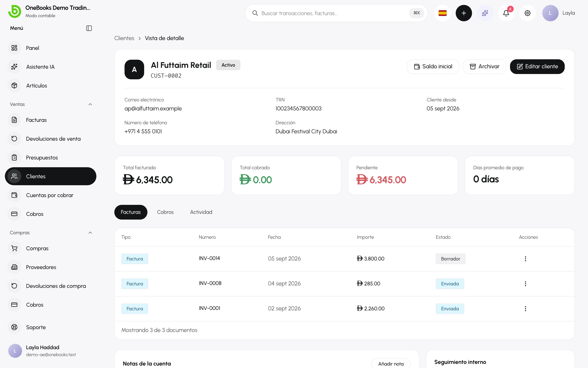
Task: Collapse the Compras section
Action: click(x=90, y=233)
